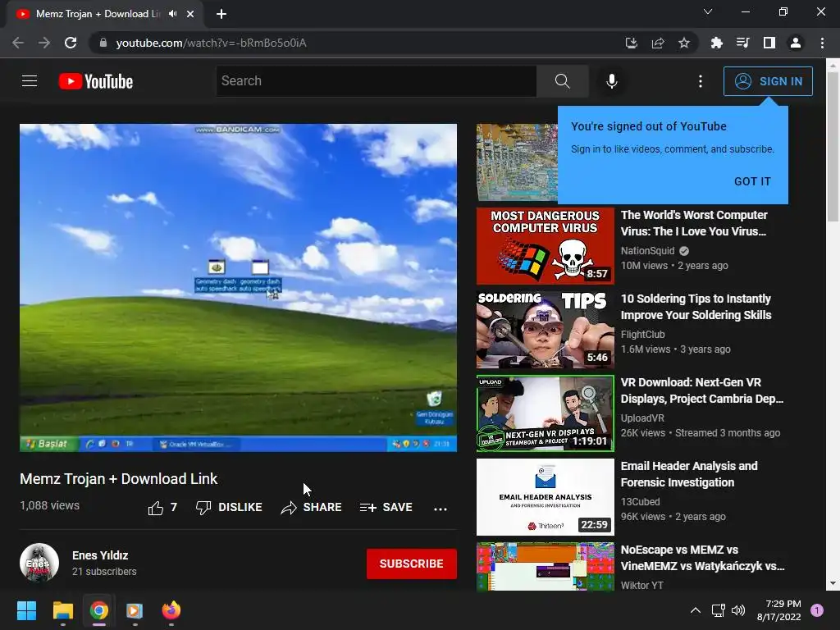Subscribe to Enes Yıldız channel
This screenshot has width=840, height=630.
coord(412,564)
